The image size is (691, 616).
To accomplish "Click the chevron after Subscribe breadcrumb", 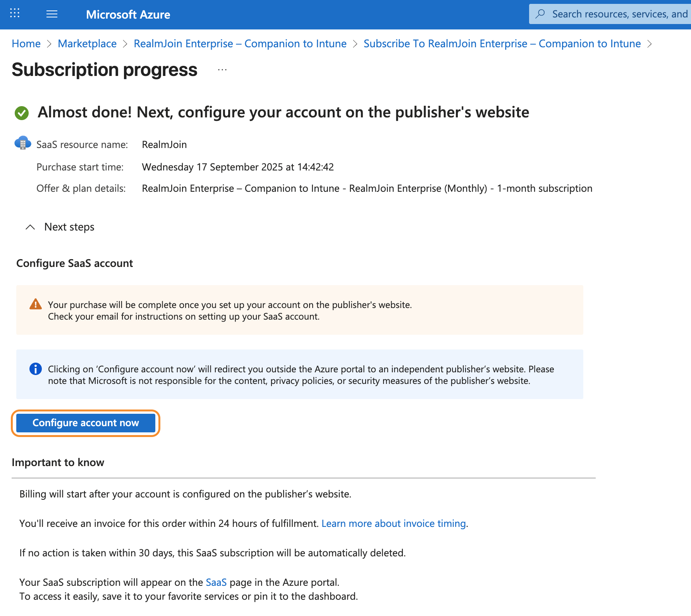I will coord(650,44).
